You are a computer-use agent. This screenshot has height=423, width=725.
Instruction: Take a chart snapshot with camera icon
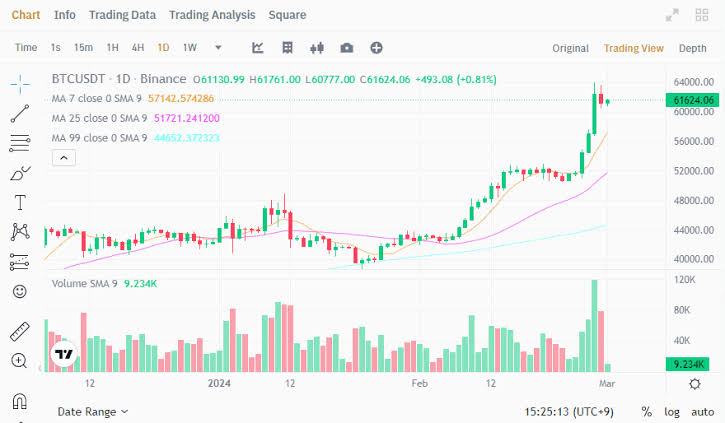click(346, 48)
